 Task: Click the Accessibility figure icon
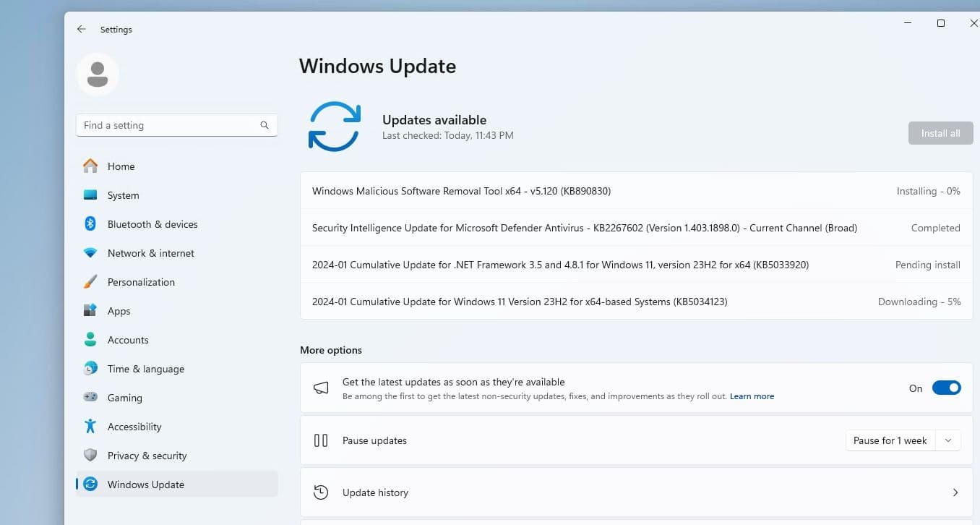(90, 427)
